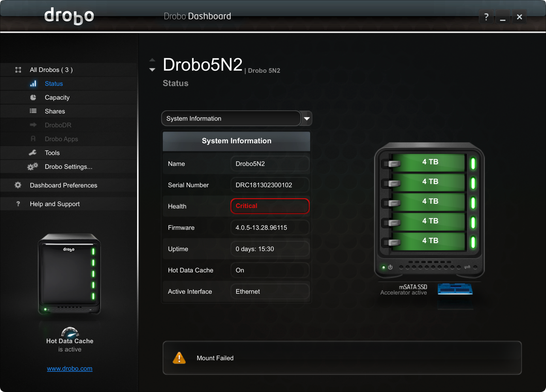546x392 pixels.
Task: Select DroboDR in the sidebar
Action: 58,125
